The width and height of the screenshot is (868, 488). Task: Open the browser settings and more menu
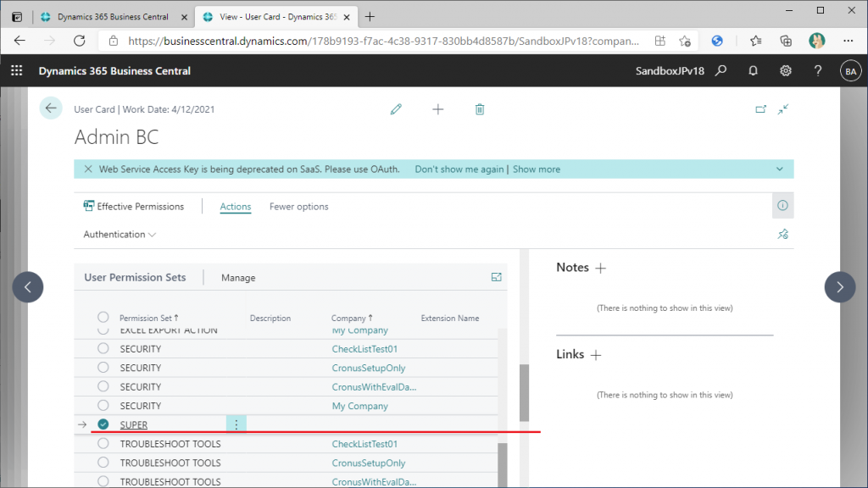[x=848, y=41]
